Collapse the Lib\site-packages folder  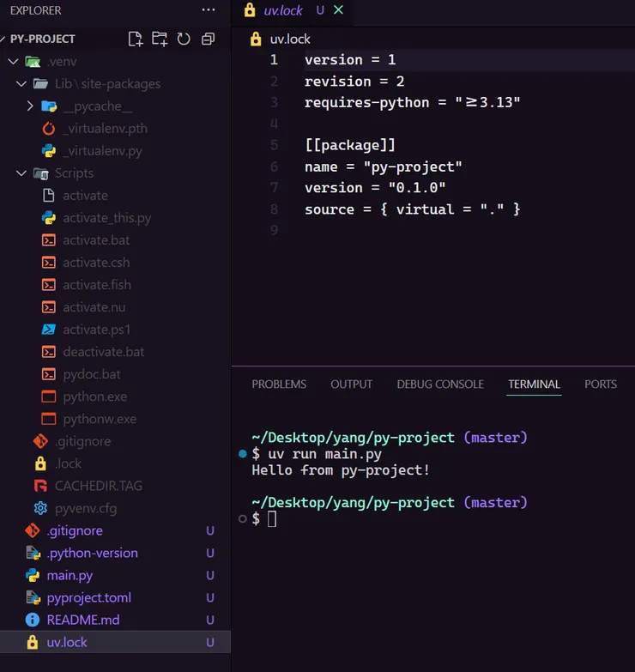point(21,83)
